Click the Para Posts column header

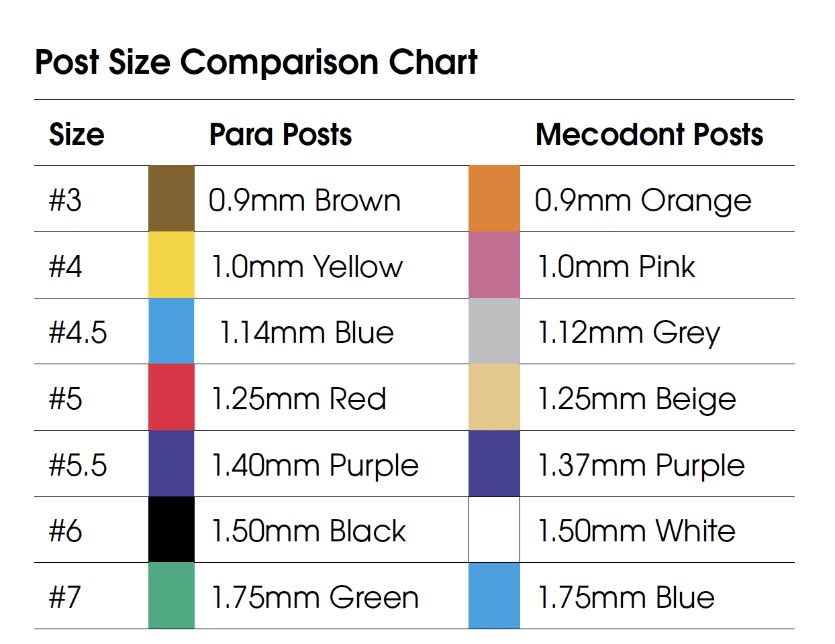pyautogui.click(x=281, y=134)
